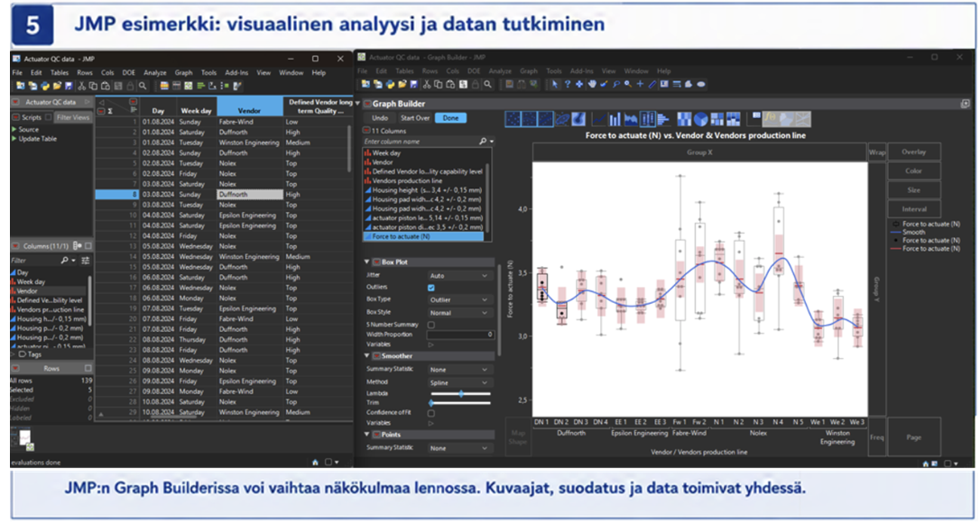This screenshot has width=980, height=524.
Task: Open the Box Type dropdown set to Outlier
Action: coord(458,299)
